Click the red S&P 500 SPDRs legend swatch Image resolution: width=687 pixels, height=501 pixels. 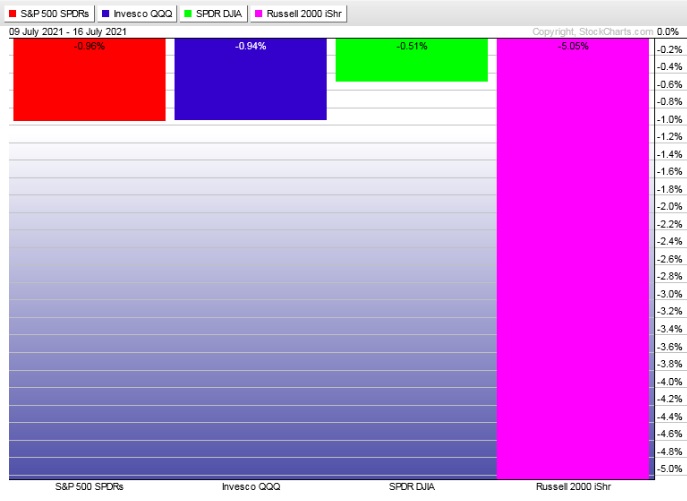[x=13, y=14]
